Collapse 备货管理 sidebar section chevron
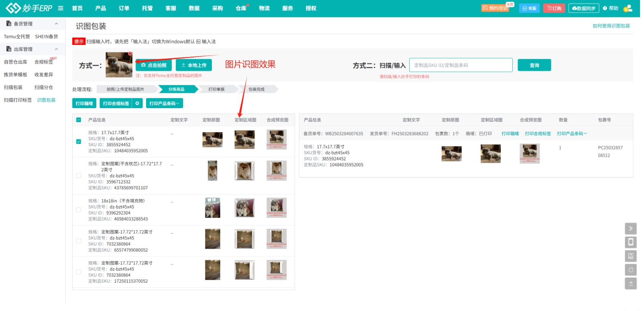 (x=57, y=24)
